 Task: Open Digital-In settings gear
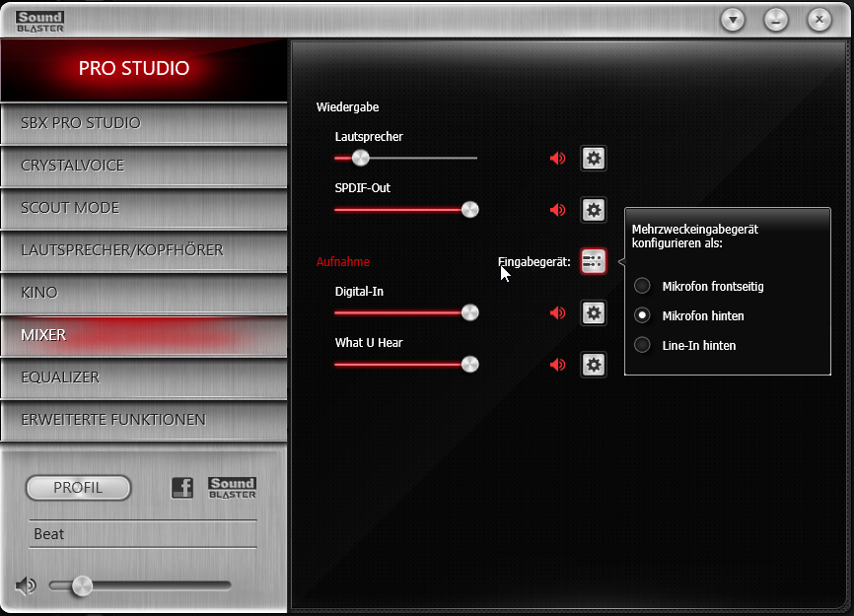593,312
